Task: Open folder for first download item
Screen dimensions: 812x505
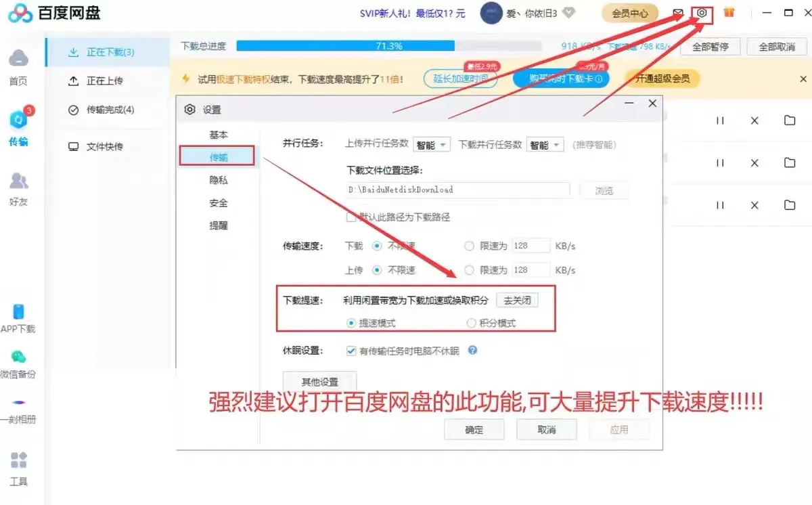Action: coord(790,120)
